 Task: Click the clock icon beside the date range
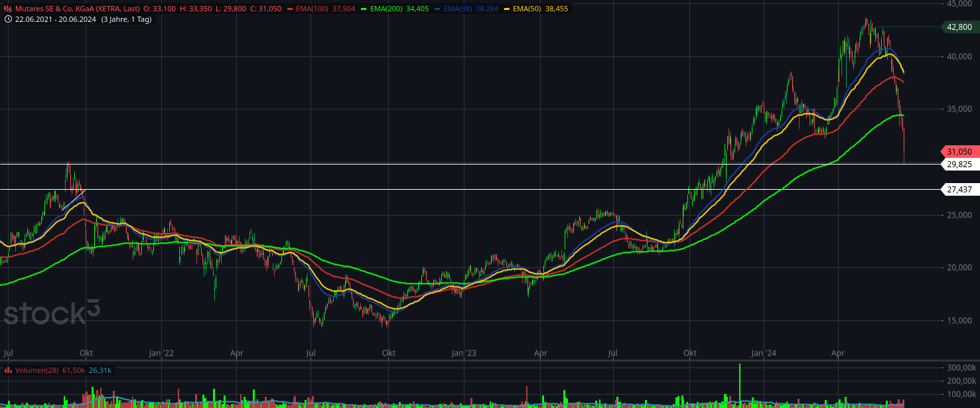9,19
